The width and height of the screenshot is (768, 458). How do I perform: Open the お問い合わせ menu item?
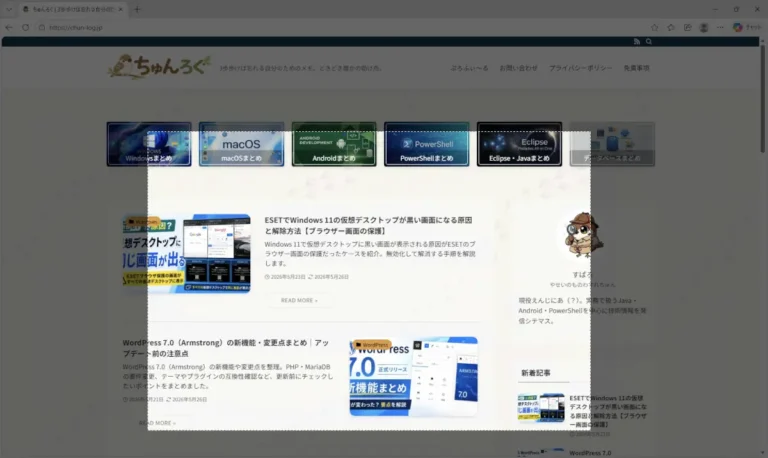pos(518,68)
